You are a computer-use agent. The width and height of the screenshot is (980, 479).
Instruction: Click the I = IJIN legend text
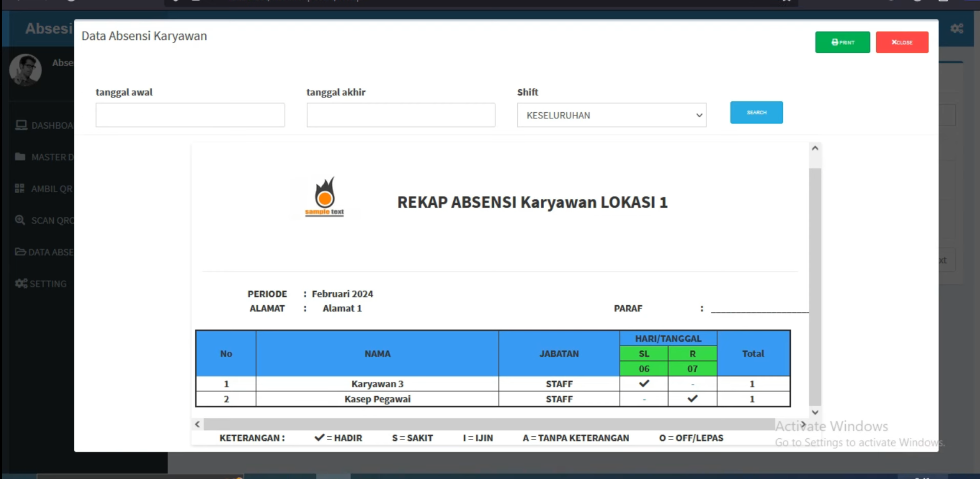[x=478, y=438]
